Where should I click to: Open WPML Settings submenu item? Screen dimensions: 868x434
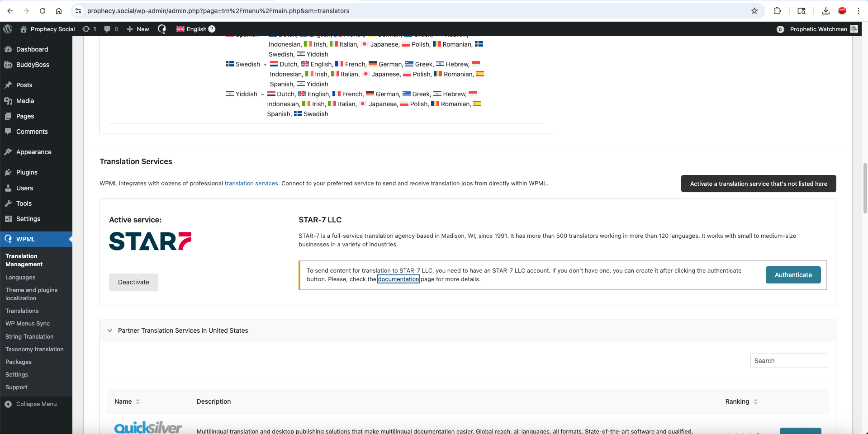17,375
